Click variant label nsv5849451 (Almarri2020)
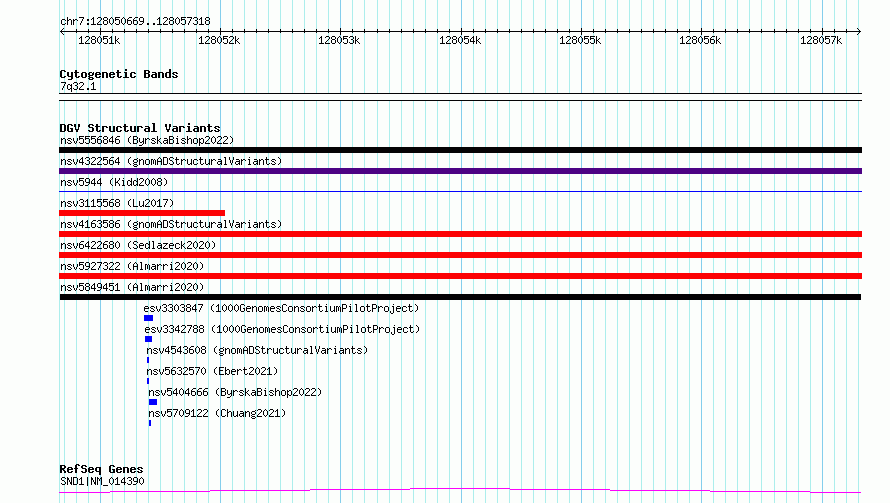This screenshot has height=503, width=890. (132, 287)
